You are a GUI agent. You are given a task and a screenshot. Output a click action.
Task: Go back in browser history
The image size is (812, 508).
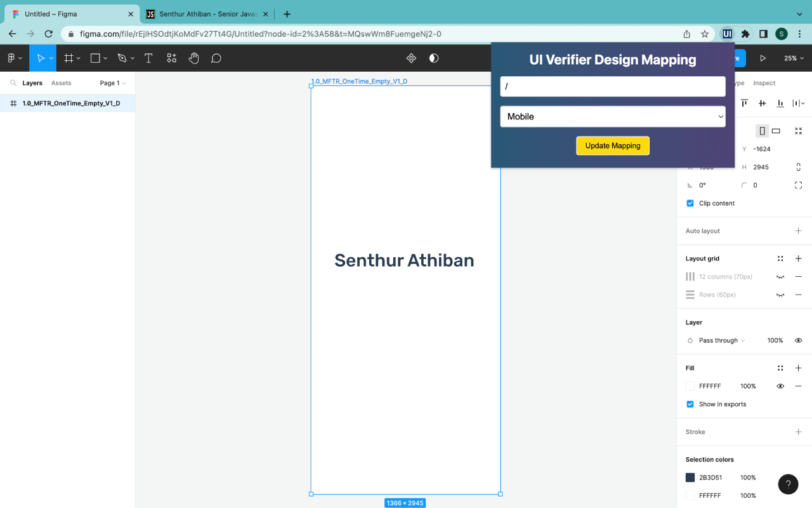point(13,34)
